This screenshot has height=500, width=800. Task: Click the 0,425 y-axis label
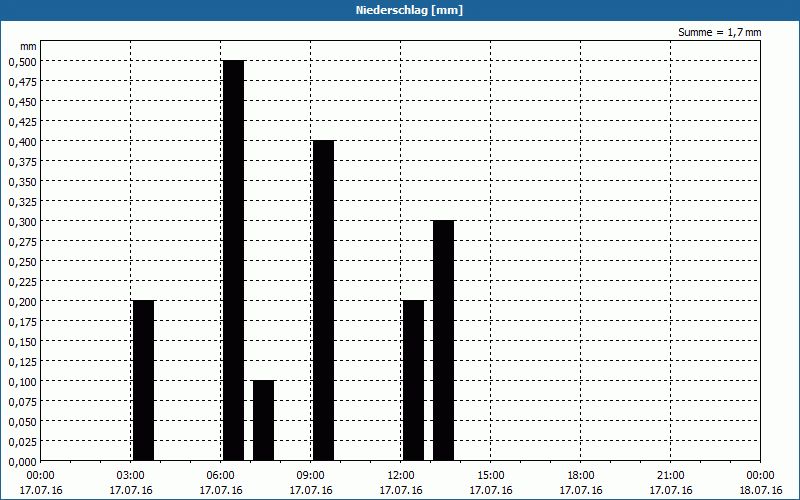pyautogui.click(x=22, y=121)
